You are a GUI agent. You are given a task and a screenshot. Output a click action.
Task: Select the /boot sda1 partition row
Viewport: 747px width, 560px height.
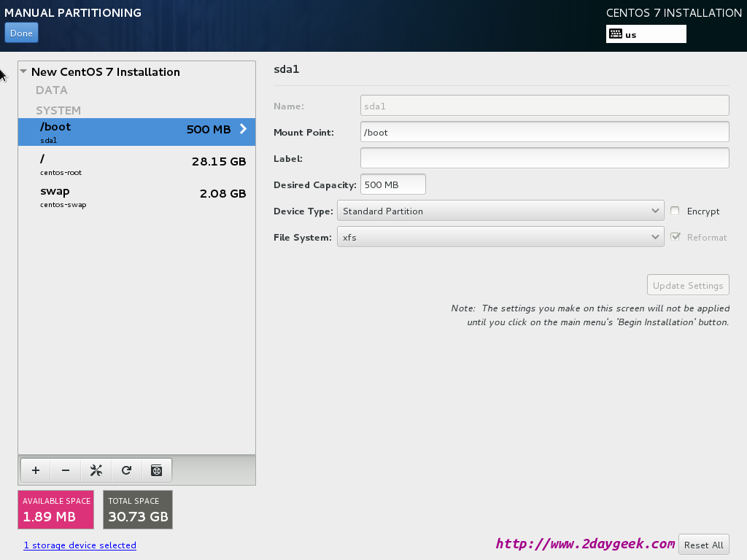click(x=136, y=132)
